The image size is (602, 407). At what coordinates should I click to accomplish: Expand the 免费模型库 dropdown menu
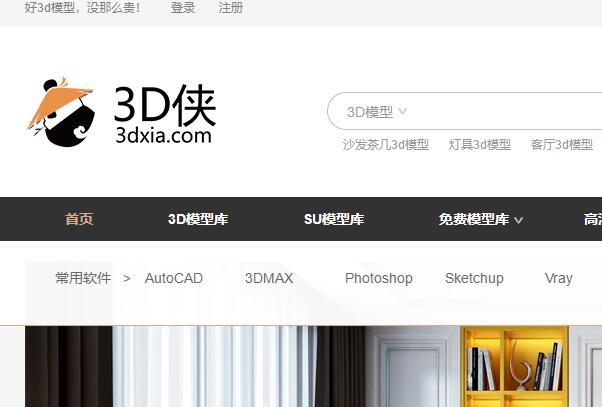[481, 219]
